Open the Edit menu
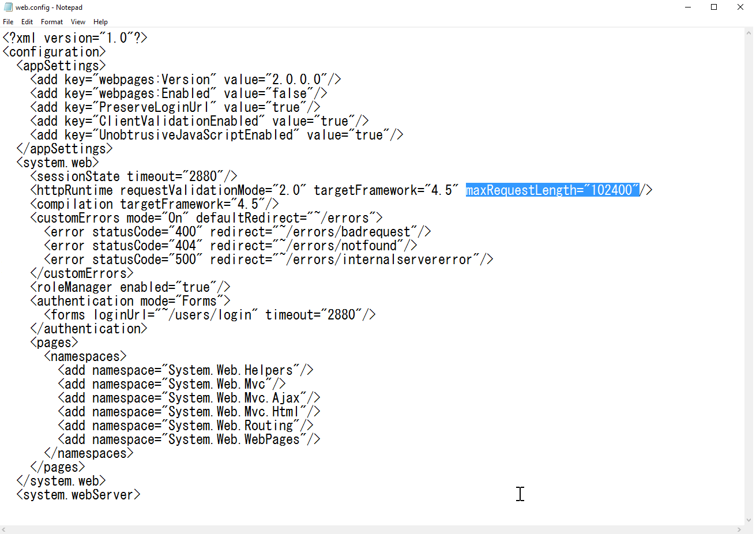This screenshot has height=534, width=756. coord(27,22)
